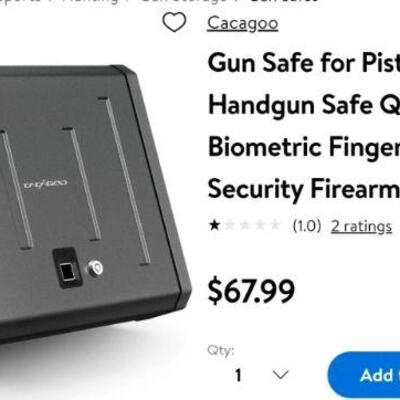Click the $67.99 price
400x400 pixels.
point(251,291)
